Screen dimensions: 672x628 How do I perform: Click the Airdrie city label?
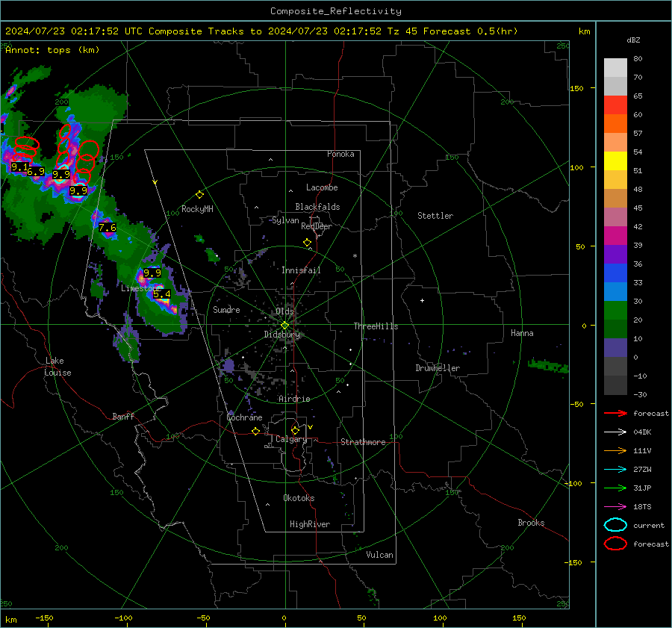point(294,399)
